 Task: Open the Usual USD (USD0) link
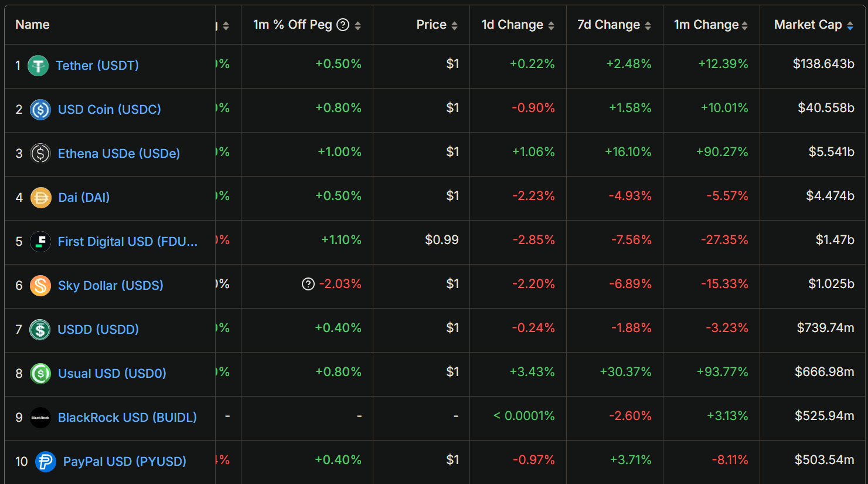tap(112, 374)
